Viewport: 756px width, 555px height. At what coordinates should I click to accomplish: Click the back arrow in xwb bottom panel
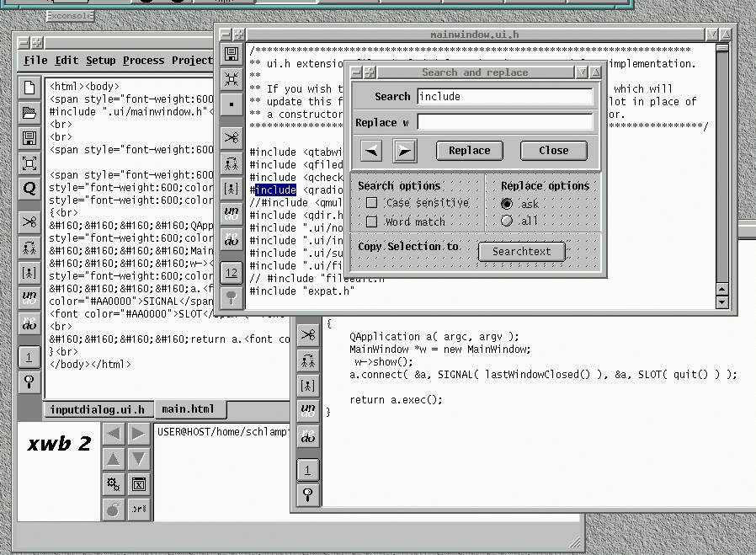114,434
